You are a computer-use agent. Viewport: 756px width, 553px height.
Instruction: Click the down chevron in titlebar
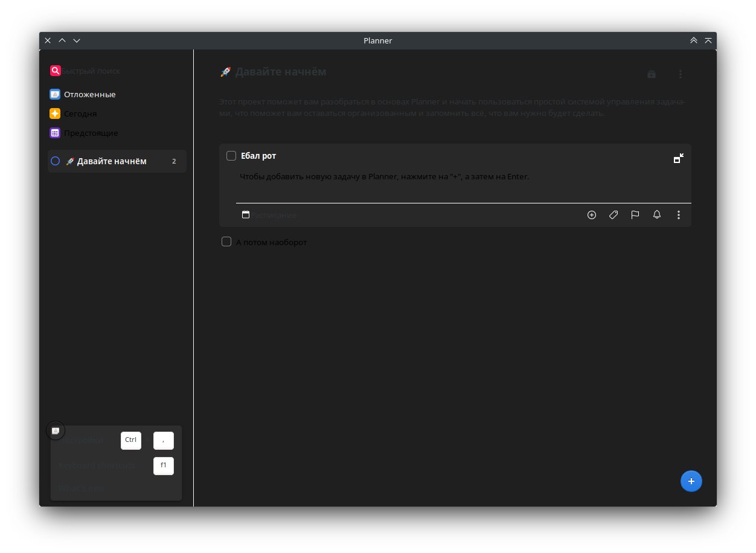click(x=77, y=40)
